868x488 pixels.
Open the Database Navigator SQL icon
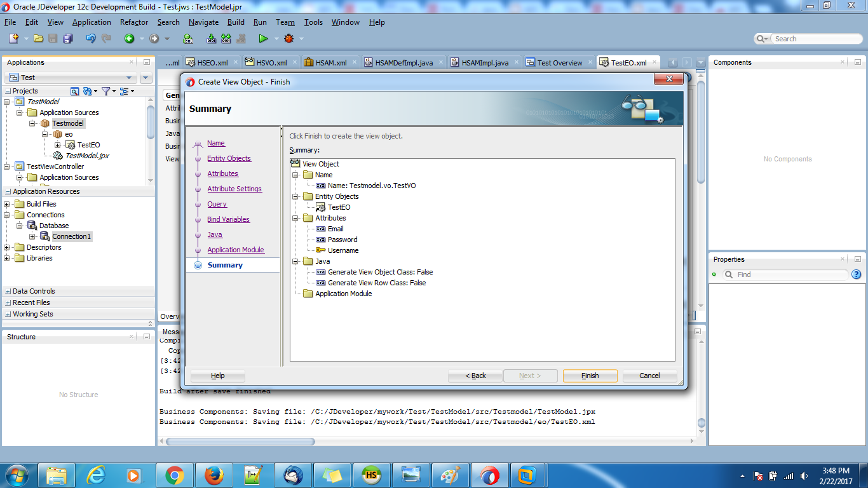[187, 38]
